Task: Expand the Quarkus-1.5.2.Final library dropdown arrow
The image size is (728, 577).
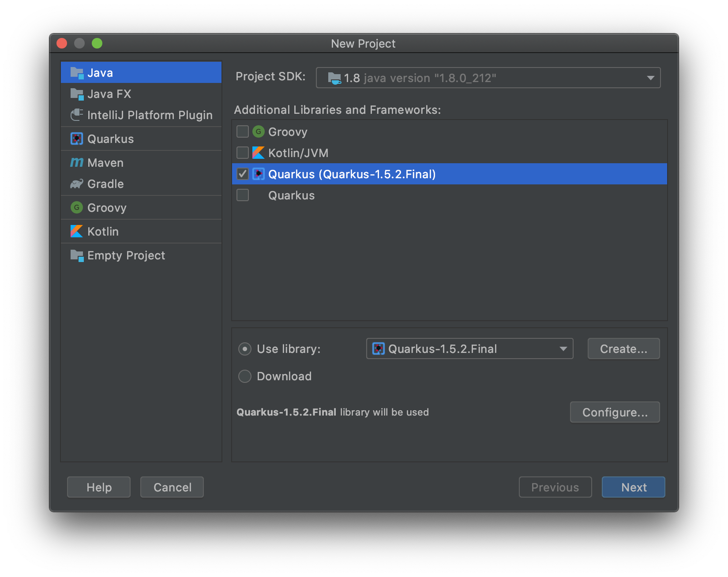Action: coord(563,349)
